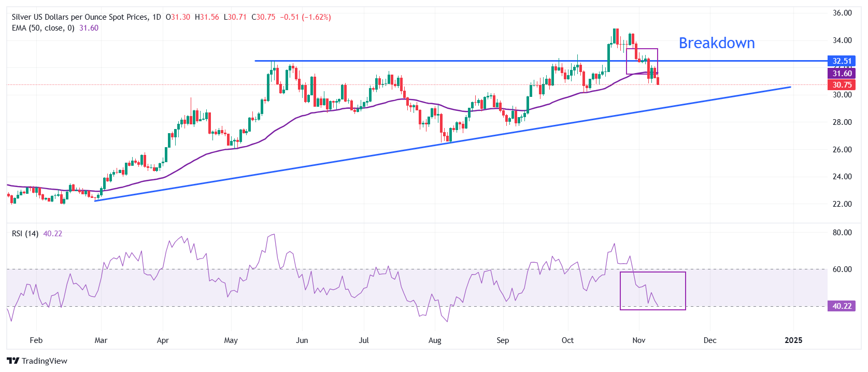This screenshot has height=372, width=868.
Task: Select the EMA (50, close, 0) indicator label
Action: point(43,28)
